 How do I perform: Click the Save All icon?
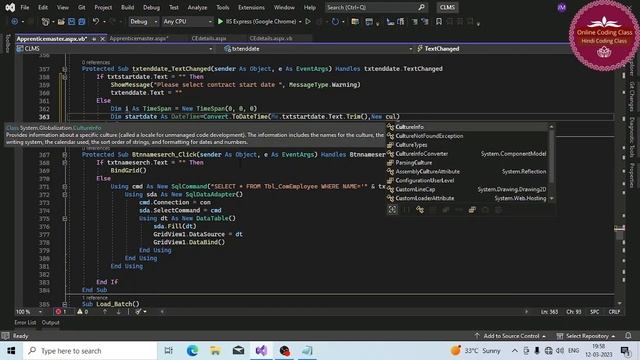(82, 22)
